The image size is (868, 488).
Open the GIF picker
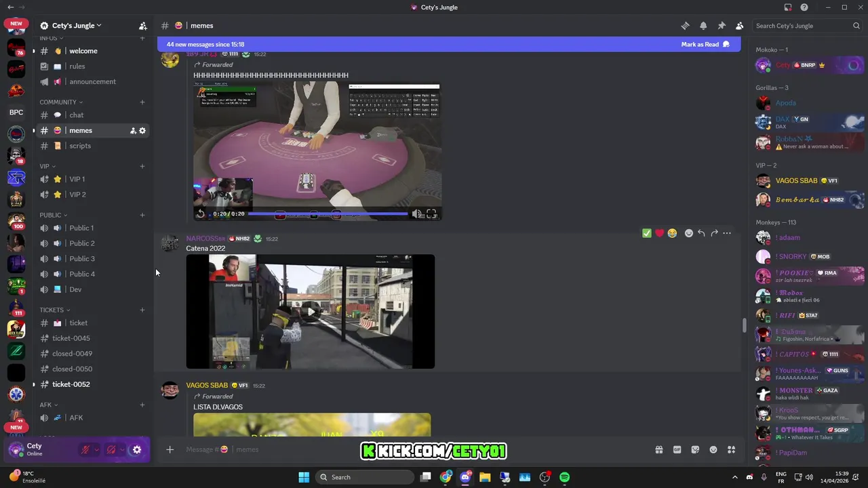(x=677, y=449)
